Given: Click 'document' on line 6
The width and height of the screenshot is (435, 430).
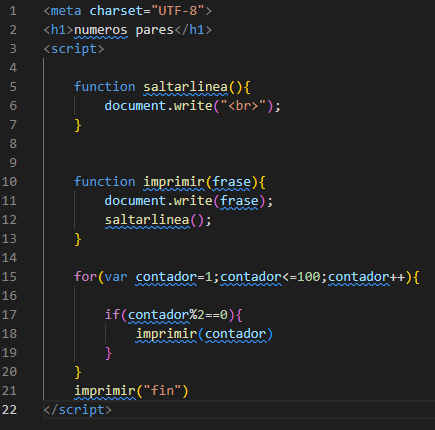Looking at the screenshot, I should coord(135,106).
